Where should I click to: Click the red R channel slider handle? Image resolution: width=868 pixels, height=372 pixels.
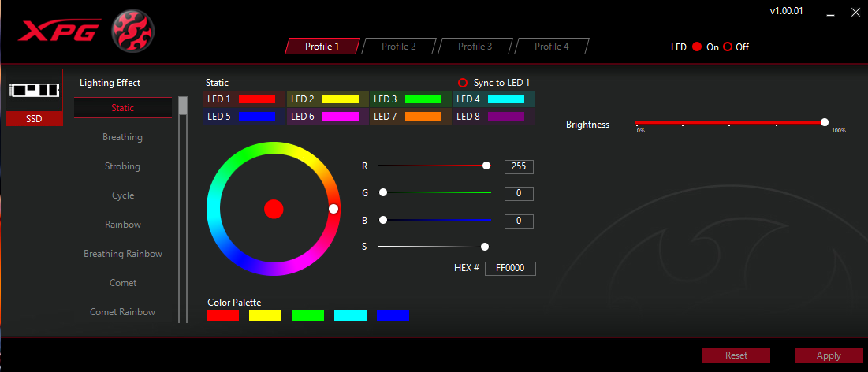tap(486, 166)
